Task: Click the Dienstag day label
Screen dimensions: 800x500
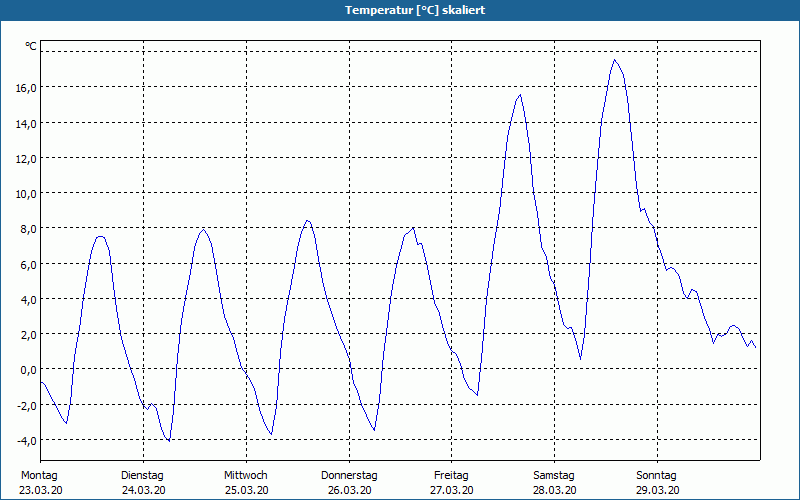Action: [x=142, y=476]
